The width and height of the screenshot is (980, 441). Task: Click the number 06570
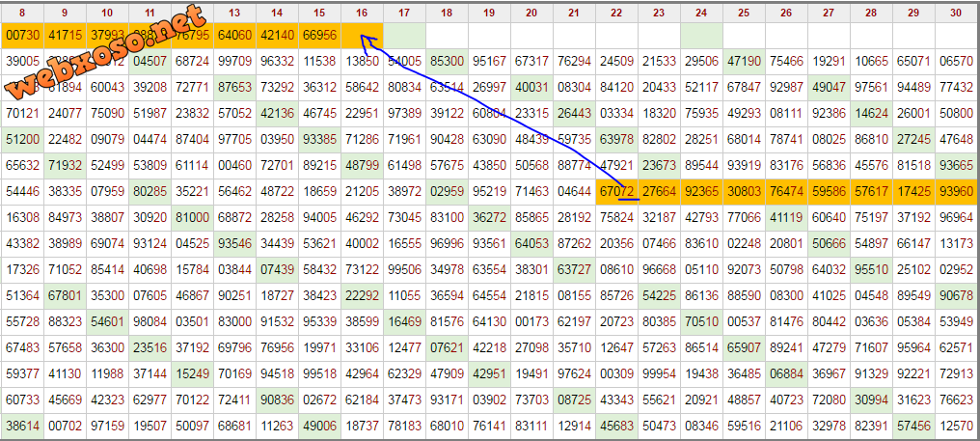pyautogui.click(x=956, y=62)
